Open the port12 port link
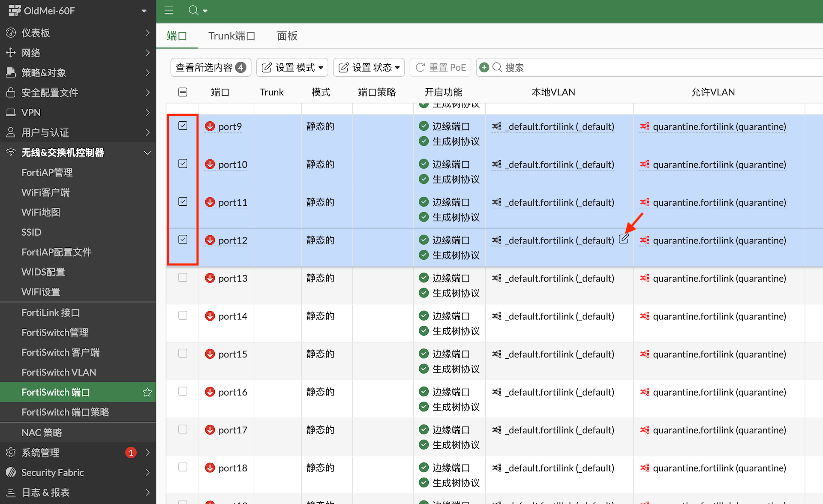Screen dimensions: 823x504 click(x=233, y=240)
